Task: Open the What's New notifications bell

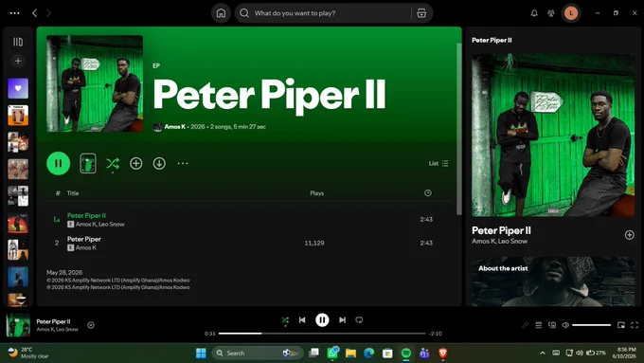Action: pyautogui.click(x=534, y=13)
